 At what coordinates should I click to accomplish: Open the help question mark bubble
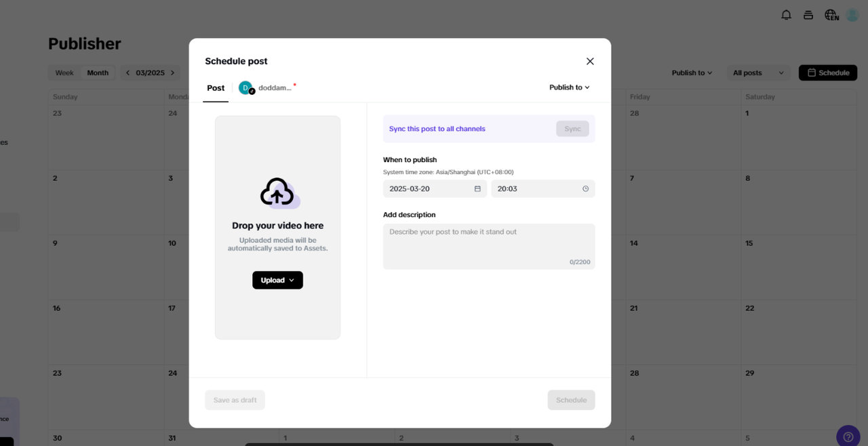(x=848, y=436)
